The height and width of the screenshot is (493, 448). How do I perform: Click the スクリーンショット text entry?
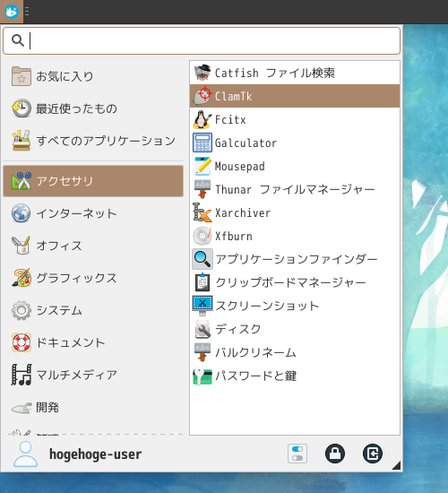tap(268, 306)
